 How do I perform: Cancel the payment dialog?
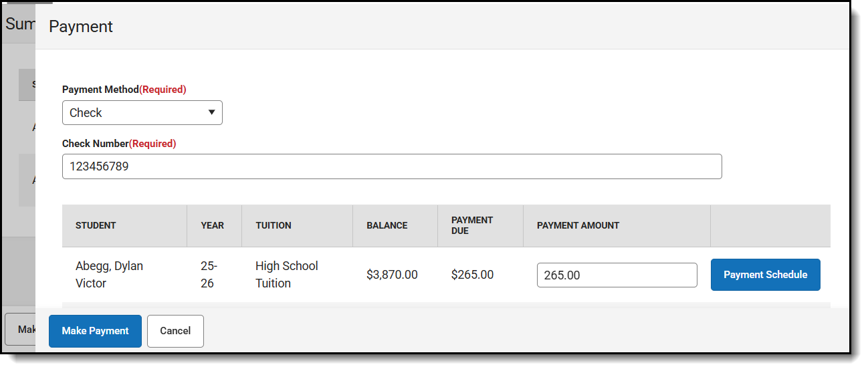pyautogui.click(x=175, y=331)
